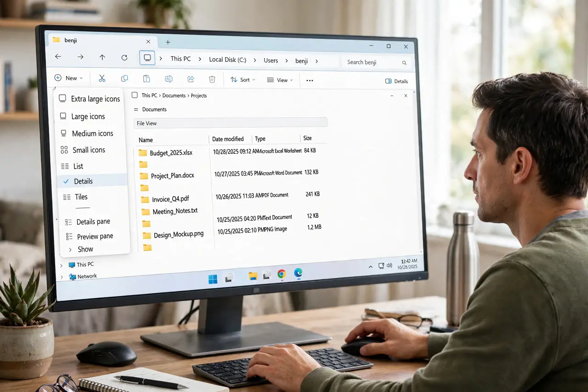
Task: Click the volume speaker icon in the tray
Action: 390,265
